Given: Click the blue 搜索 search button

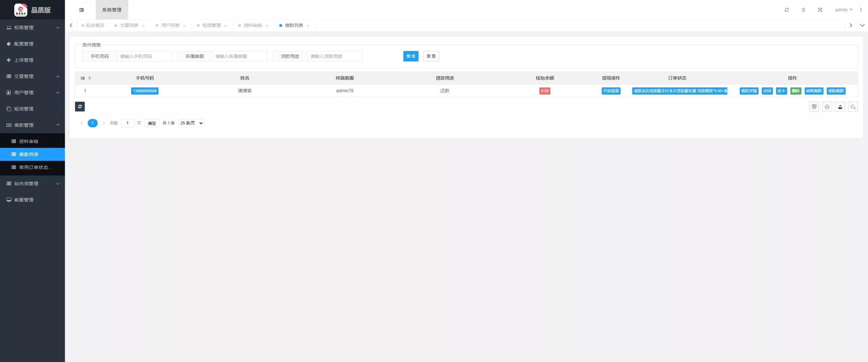Looking at the screenshot, I should tap(411, 56).
